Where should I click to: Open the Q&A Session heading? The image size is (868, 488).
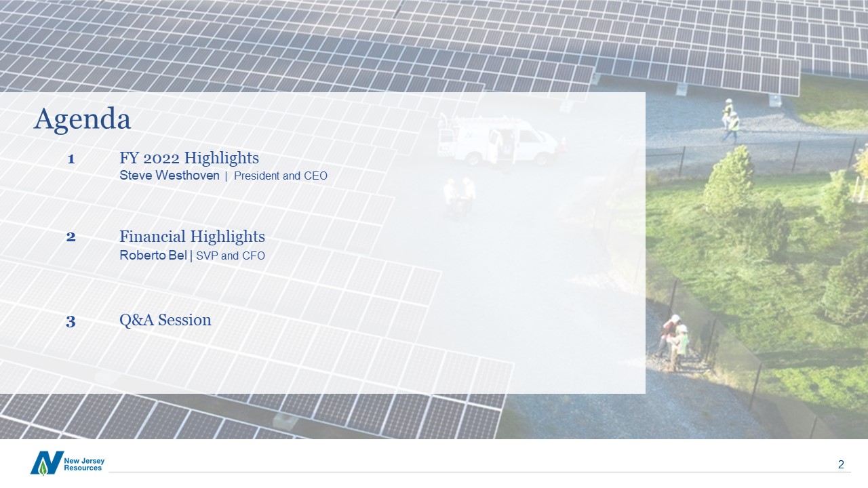point(165,320)
